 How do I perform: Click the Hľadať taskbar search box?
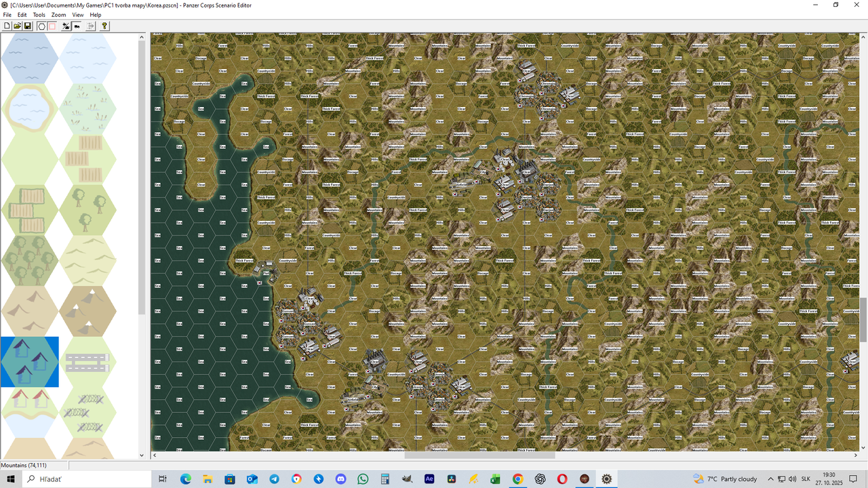point(85,479)
